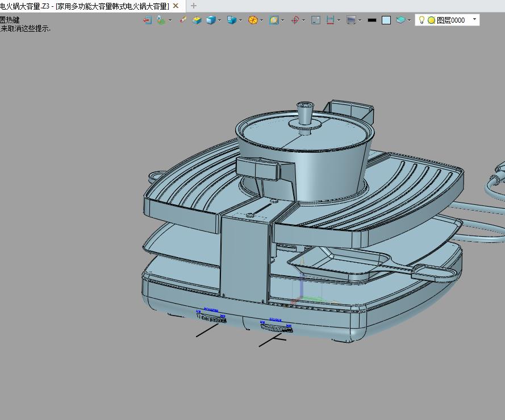Click the black line color swatch

pos(372,20)
